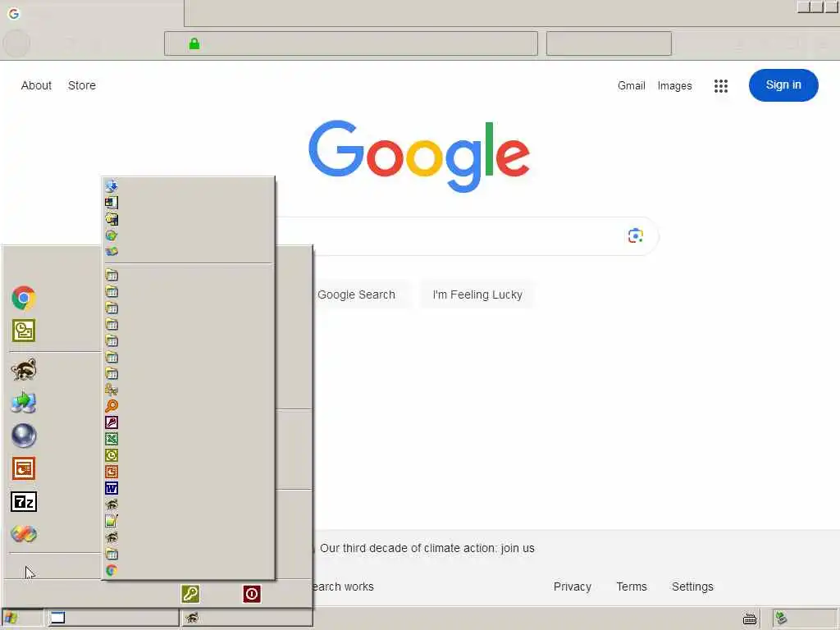Click the Search by image camera icon
The height and width of the screenshot is (630, 840).
(636, 235)
